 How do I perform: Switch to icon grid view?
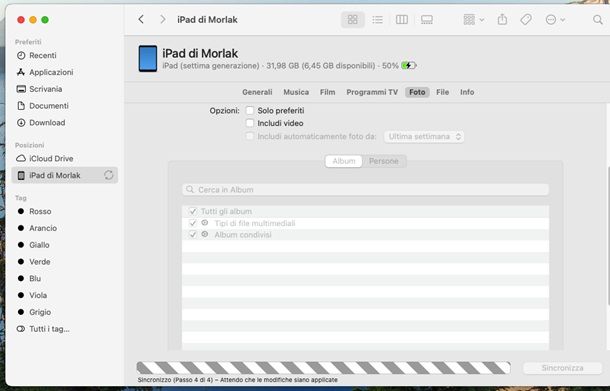[352, 19]
